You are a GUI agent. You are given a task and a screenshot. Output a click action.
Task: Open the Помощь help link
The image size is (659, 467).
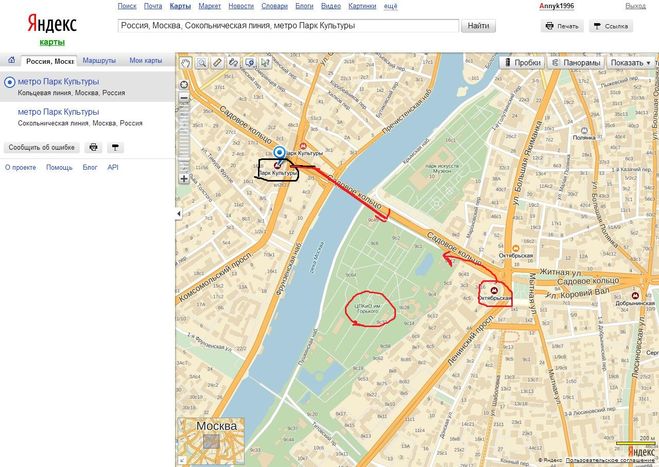pos(59,167)
